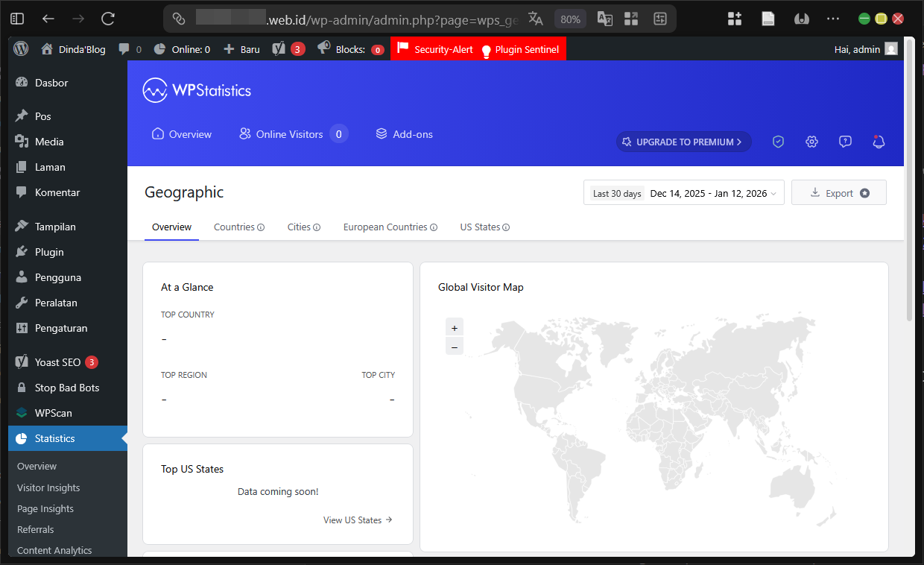Click the comments bubble icon in admin bar
Viewport: 924px width, 565px height.
[123, 48]
